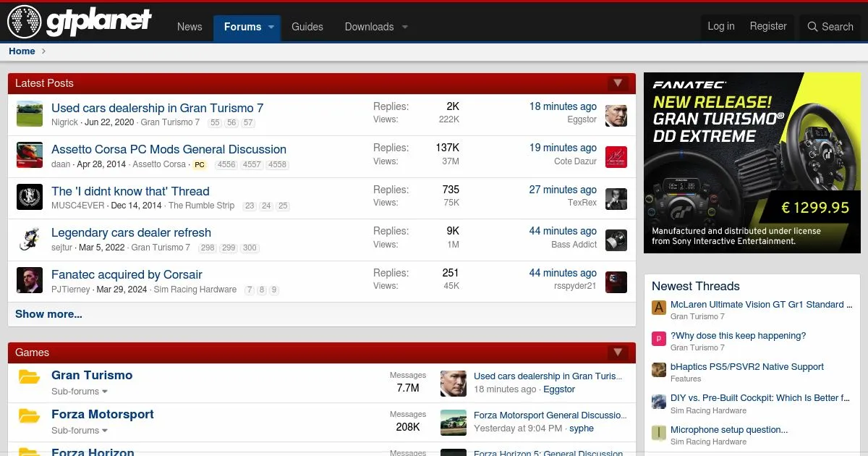Viewport: 868px width, 456px height.
Task: Collapse the Latest Posts section
Action: pyautogui.click(x=617, y=83)
